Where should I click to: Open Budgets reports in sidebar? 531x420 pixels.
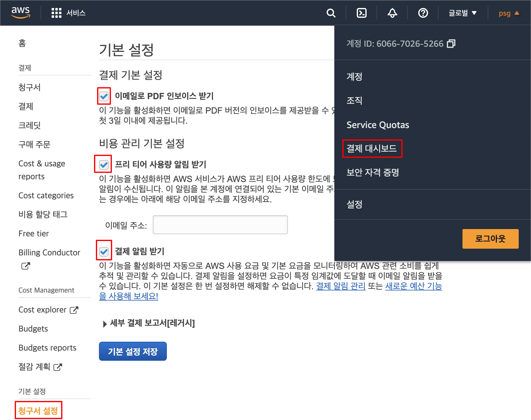pos(47,348)
